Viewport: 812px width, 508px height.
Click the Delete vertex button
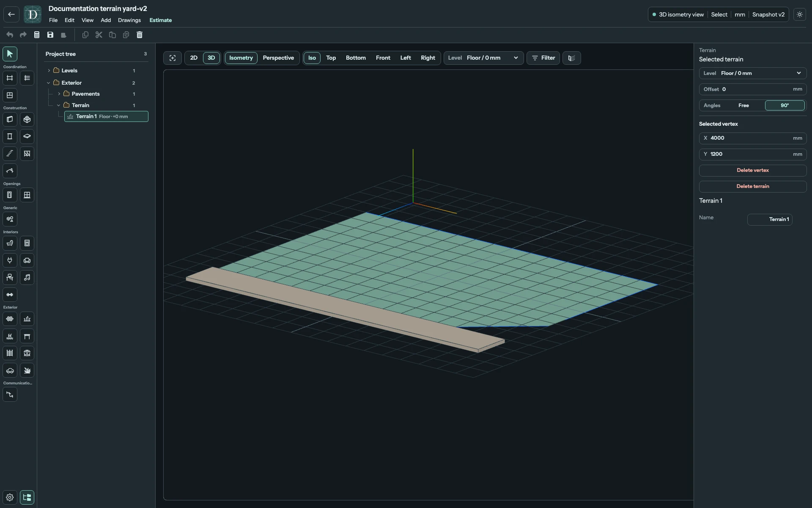[x=753, y=170]
